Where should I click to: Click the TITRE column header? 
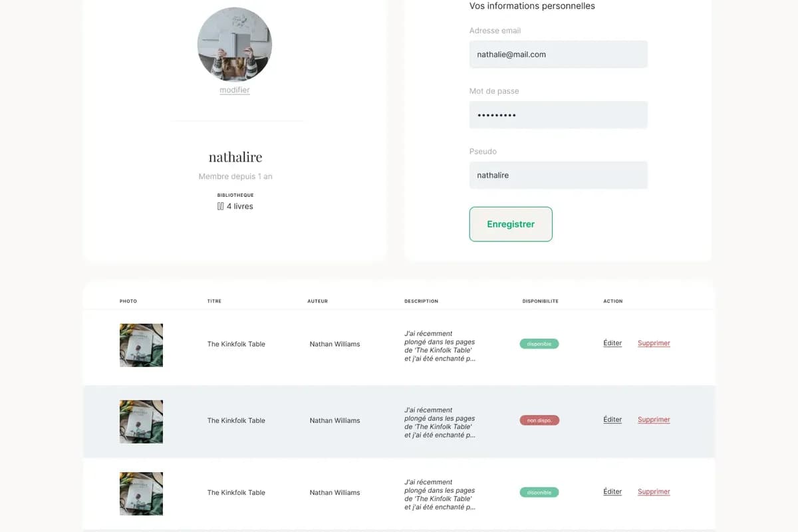[214, 301]
